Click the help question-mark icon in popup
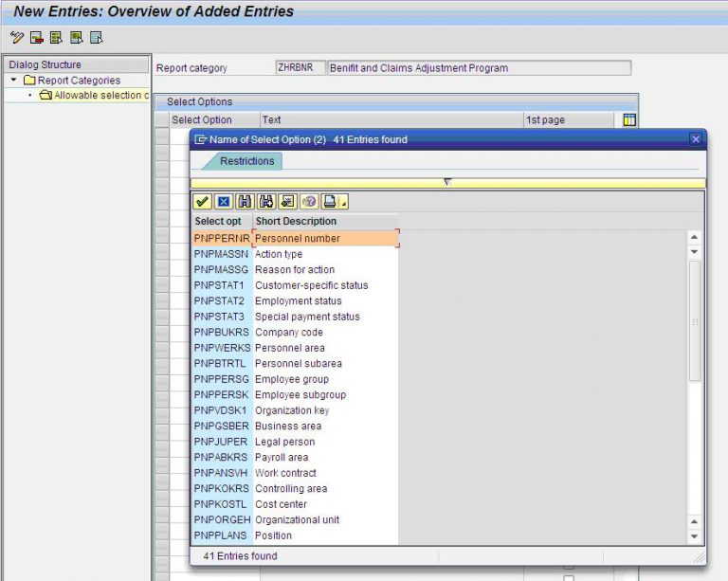This screenshot has height=581, width=728. click(x=309, y=202)
